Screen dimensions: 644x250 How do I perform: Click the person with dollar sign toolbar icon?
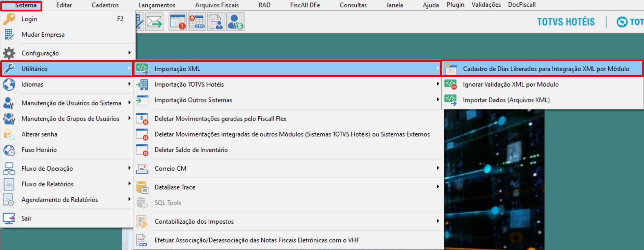click(235, 22)
